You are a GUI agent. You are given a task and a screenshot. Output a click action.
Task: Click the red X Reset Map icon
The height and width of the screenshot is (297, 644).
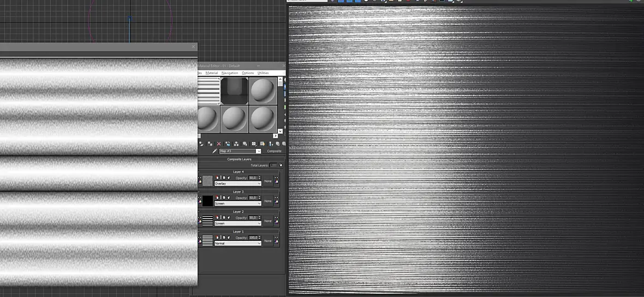(x=219, y=143)
